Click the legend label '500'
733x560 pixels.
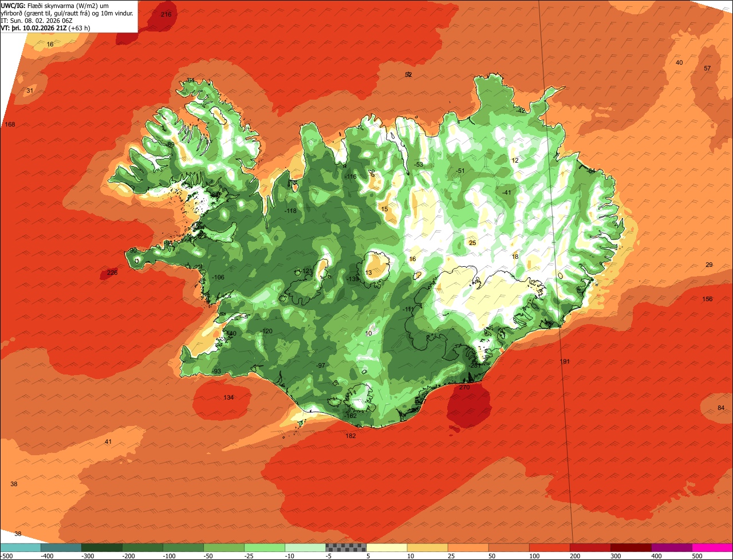pos(697,556)
